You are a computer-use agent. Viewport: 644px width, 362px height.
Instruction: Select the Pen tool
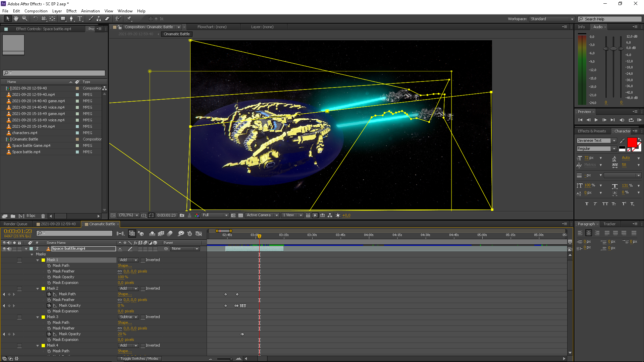pos(71,19)
